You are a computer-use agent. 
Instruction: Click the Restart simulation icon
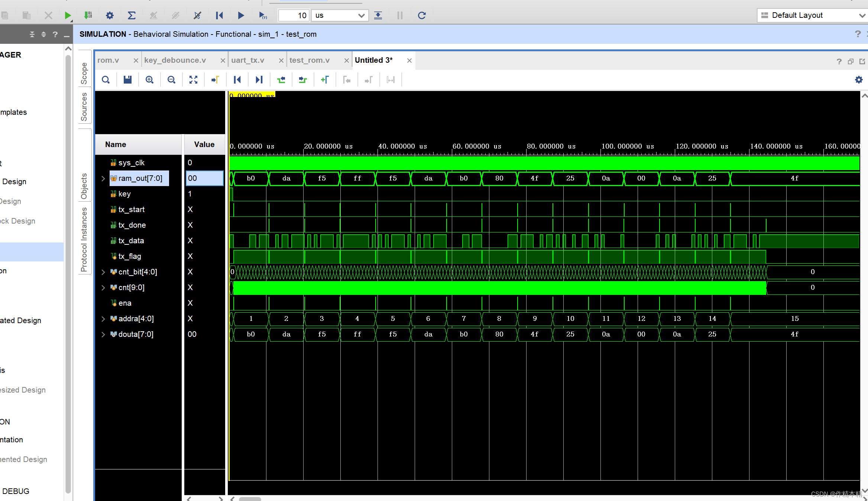pyautogui.click(x=219, y=16)
